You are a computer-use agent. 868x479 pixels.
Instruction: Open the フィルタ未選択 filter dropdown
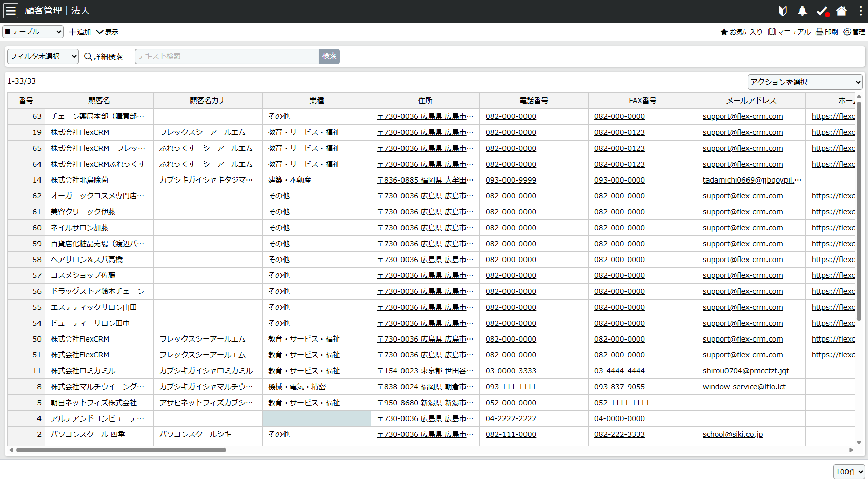pos(42,56)
